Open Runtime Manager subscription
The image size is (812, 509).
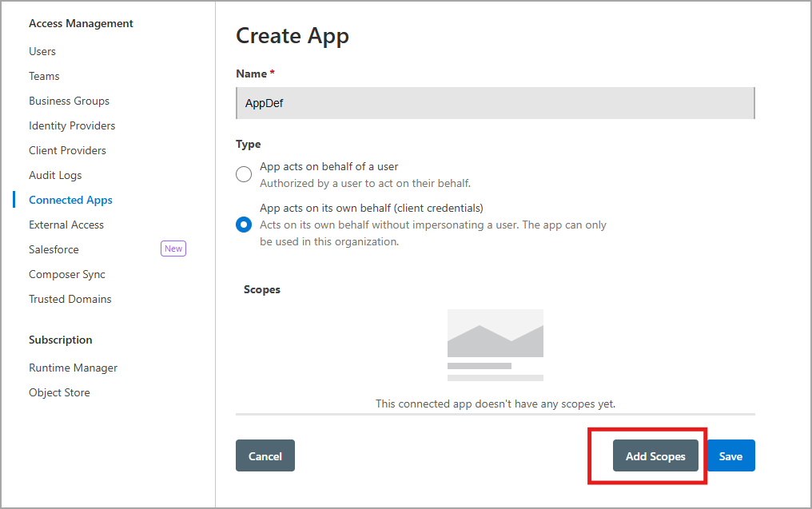[x=73, y=368]
